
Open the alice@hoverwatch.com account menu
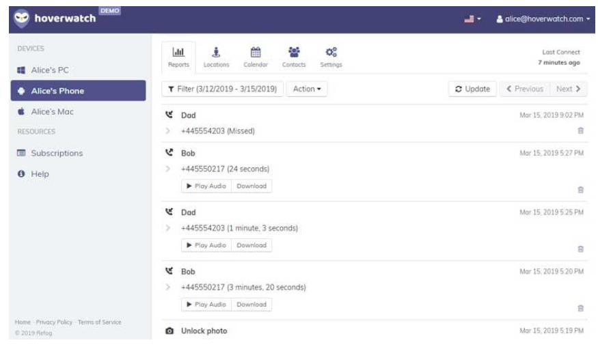click(x=543, y=18)
